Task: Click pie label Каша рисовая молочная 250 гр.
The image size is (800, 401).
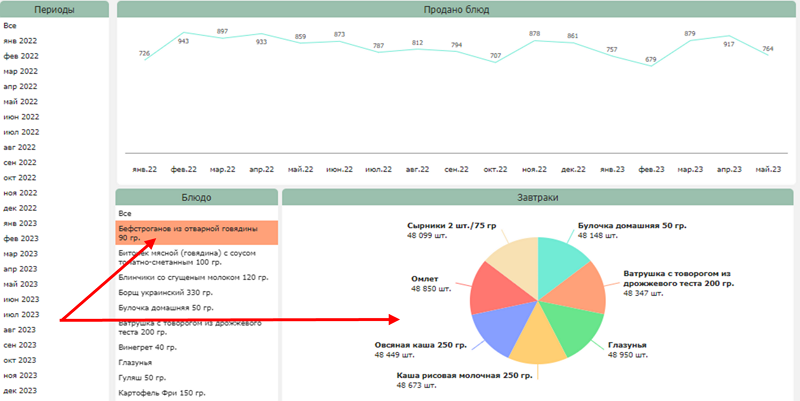Action: (x=464, y=375)
